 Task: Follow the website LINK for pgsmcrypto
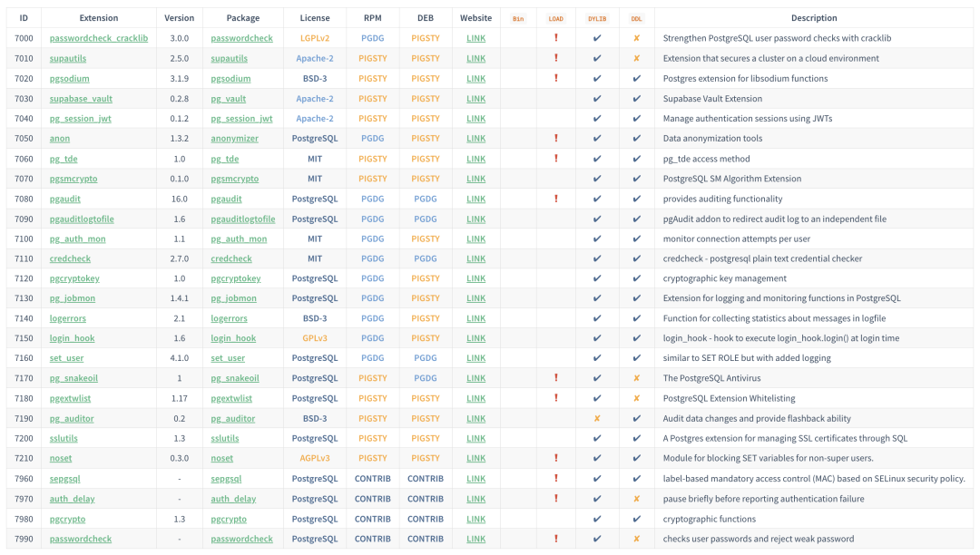coord(475,179)
